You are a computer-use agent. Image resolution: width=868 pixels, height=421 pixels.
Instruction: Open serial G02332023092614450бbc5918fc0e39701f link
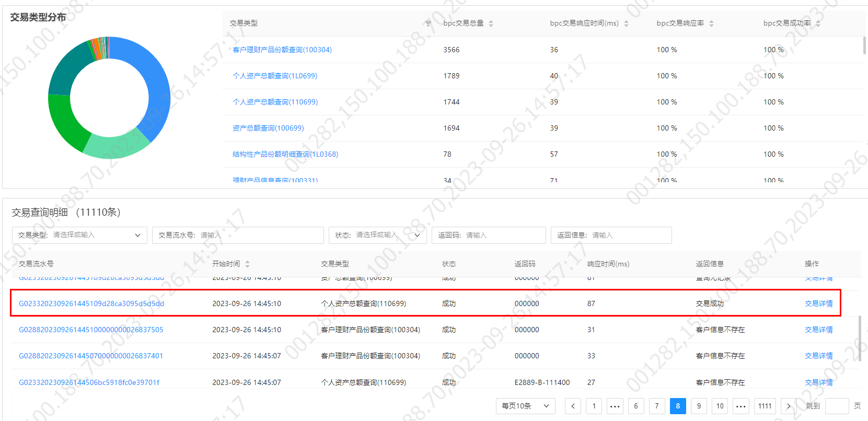coord(89,382)
